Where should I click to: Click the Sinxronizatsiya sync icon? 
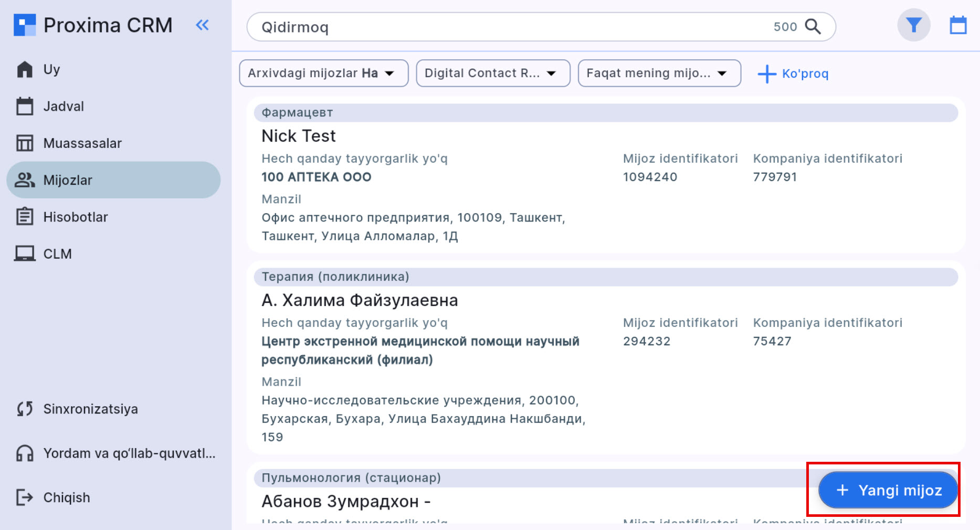[25, 409]
